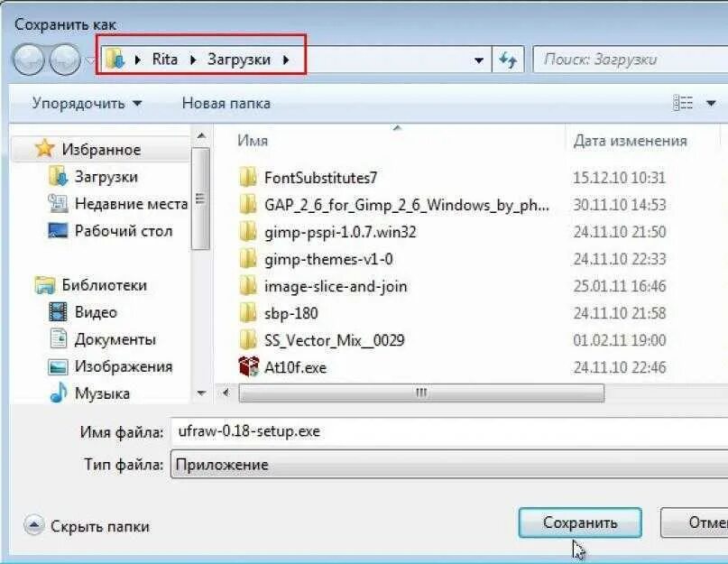Expand the arrow after Rita in path
The height and width of the screenshot is (564, 728).
[193, 60]
